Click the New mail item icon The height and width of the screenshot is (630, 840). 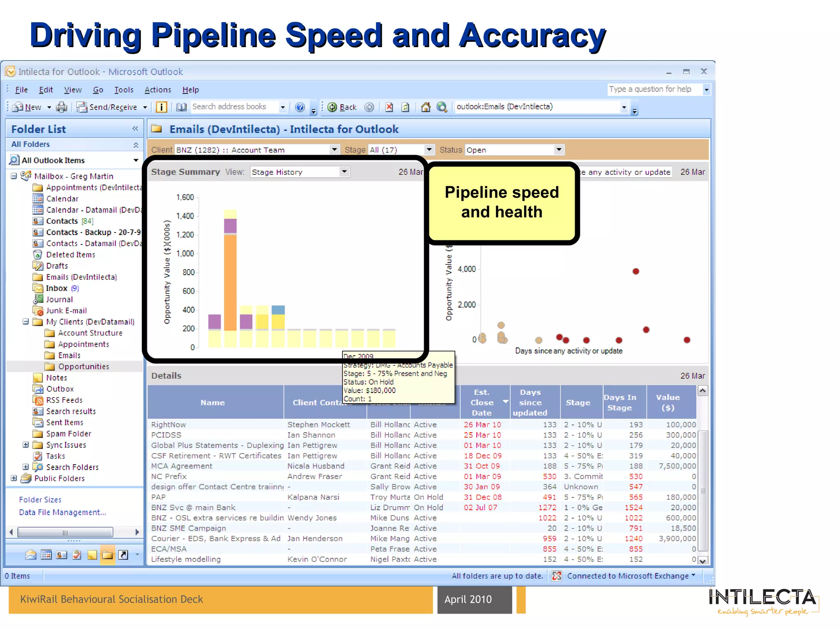[x=18, y=107]
